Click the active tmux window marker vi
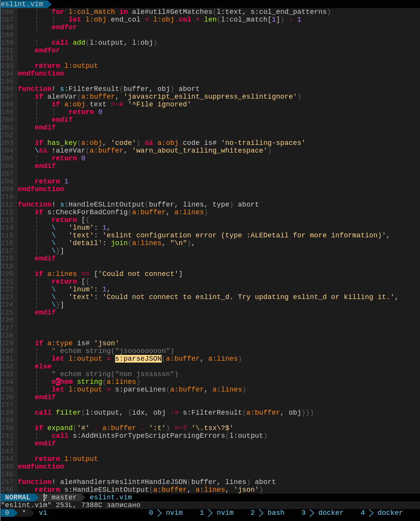 point(43,513)
